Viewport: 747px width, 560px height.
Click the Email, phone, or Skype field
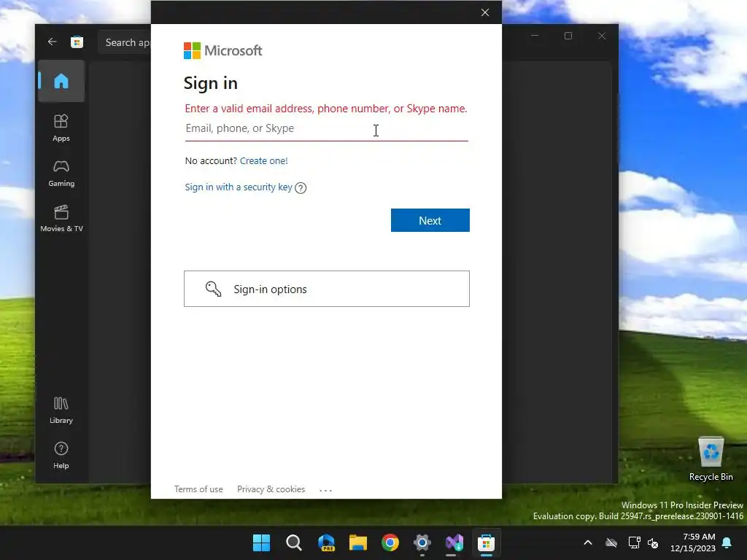click(326, 128)
